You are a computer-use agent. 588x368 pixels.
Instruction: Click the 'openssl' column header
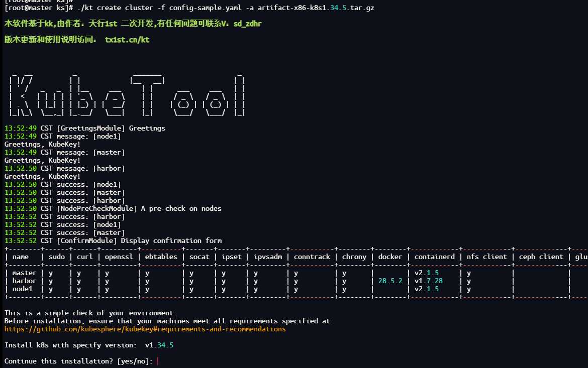click(119, 257)
